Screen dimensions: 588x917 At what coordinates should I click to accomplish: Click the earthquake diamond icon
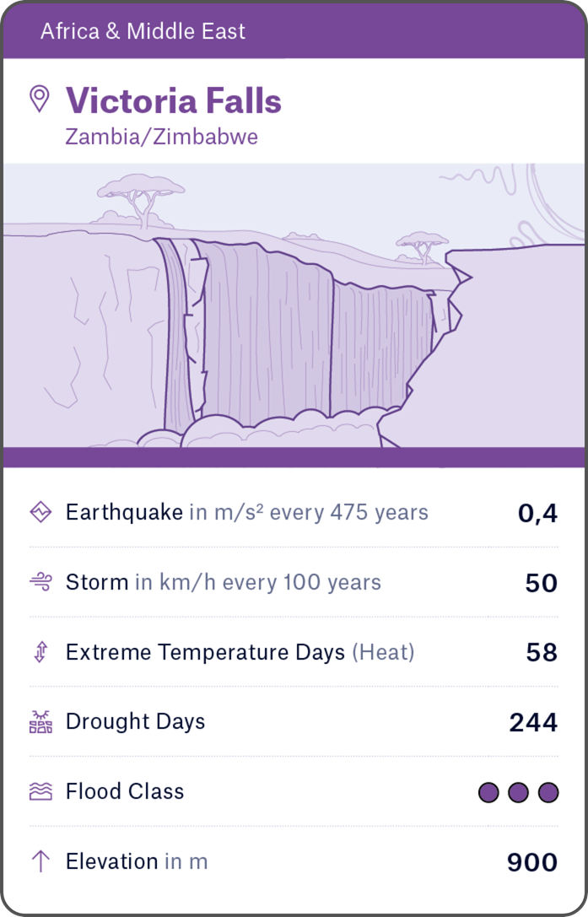40,512
